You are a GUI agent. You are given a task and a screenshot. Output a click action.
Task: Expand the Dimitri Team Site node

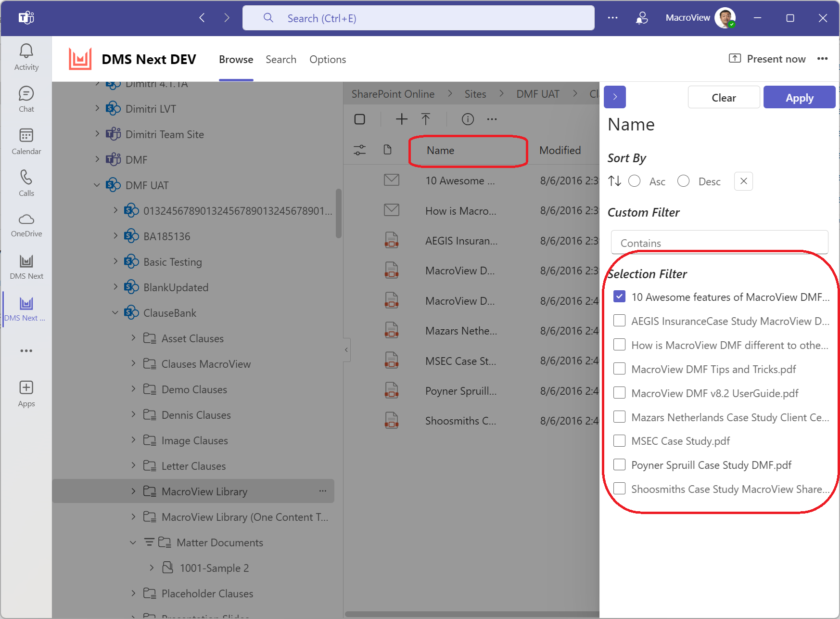click(97, 134)
